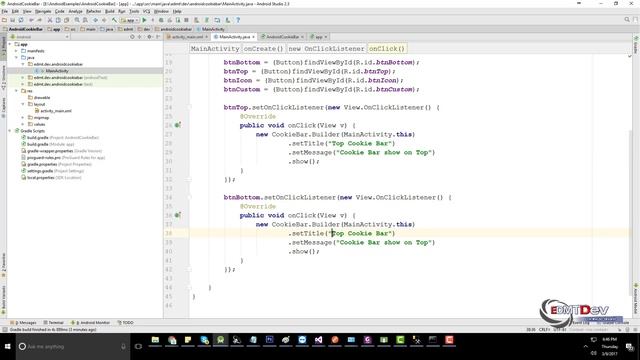Open the Android Monitor tool window
640x360 pixels.
[91, 322]
